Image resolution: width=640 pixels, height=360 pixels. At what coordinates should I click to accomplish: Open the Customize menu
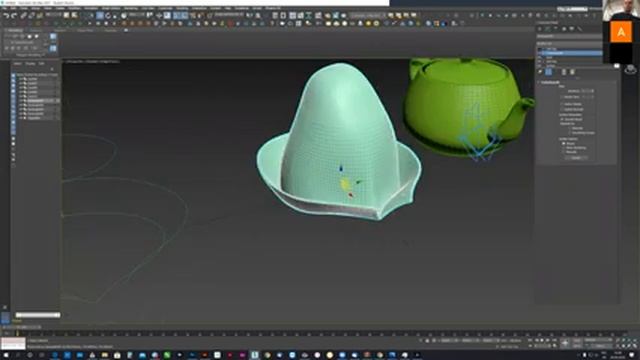(x=165, y=8)
